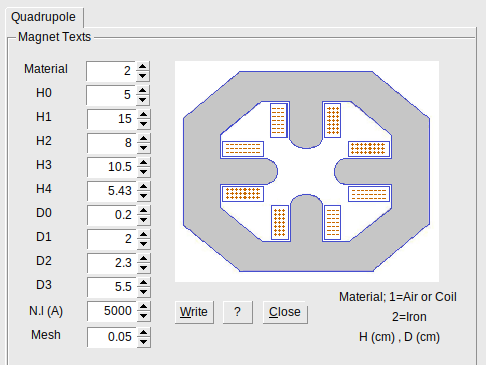Increase the D0 value with up arrow

click(143, 210)
